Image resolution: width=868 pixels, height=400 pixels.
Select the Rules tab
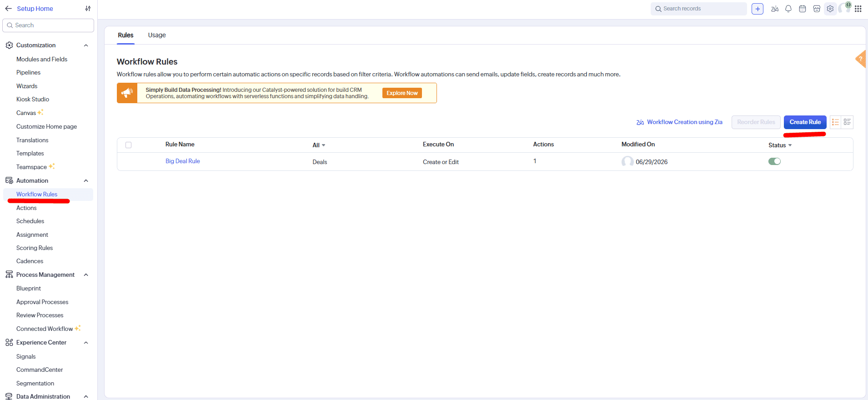125,35
